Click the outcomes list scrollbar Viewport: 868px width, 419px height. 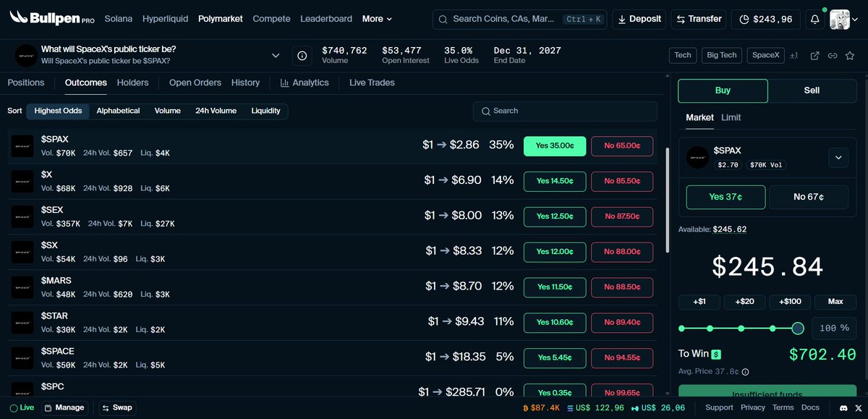point(667,200)
